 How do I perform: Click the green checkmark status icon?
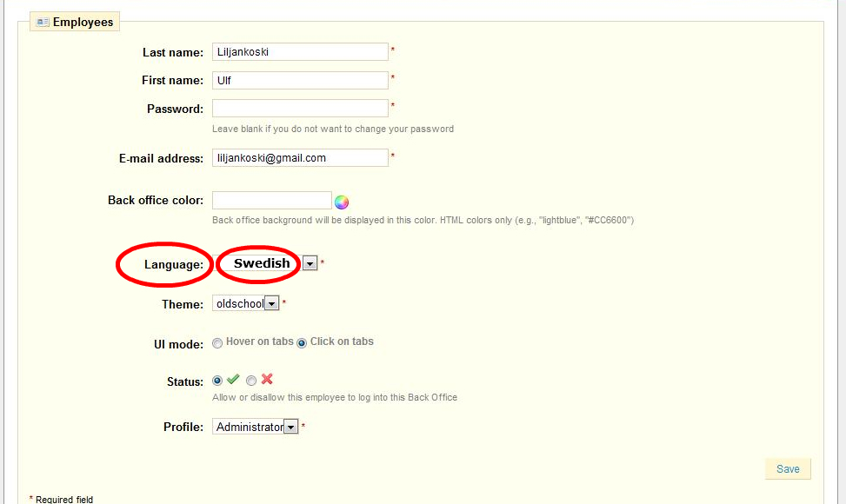click(x=233, y=379)
